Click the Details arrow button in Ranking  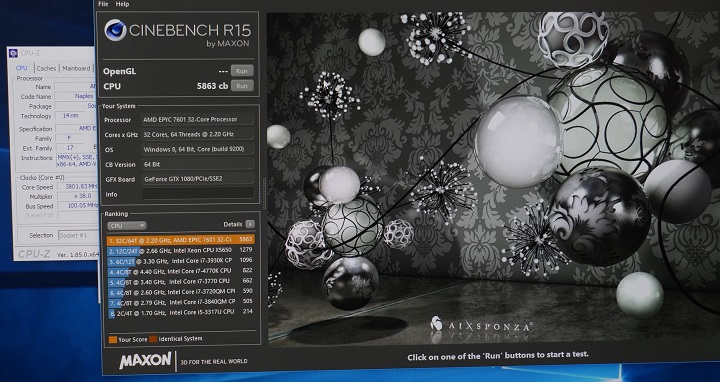[250, 224]
